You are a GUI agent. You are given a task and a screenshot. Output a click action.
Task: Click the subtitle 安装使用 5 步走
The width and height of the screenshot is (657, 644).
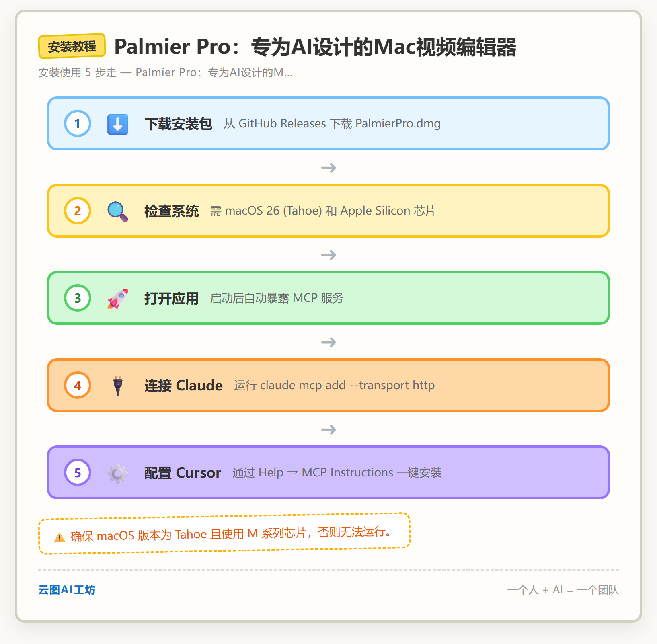[x=165, y=72]
